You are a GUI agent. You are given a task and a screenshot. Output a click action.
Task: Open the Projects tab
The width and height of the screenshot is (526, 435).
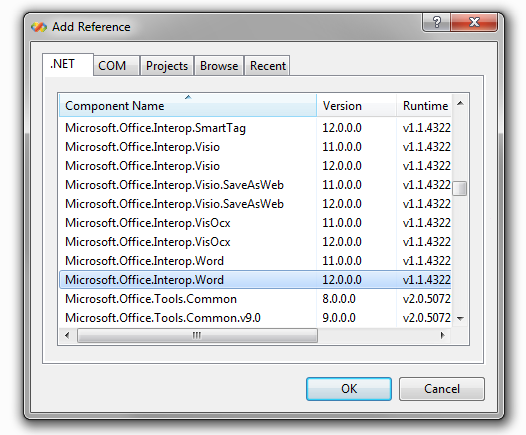pos(167,66)
